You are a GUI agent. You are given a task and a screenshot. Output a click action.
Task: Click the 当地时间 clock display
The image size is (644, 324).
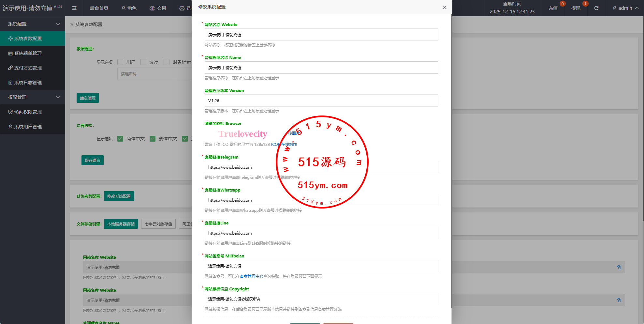click(x=512, y=8)
